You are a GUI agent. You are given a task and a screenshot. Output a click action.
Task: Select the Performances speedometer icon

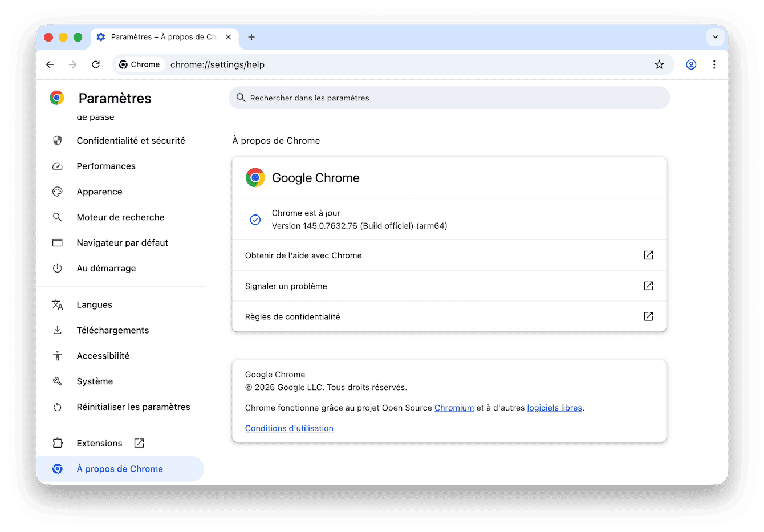click(58, 166)
